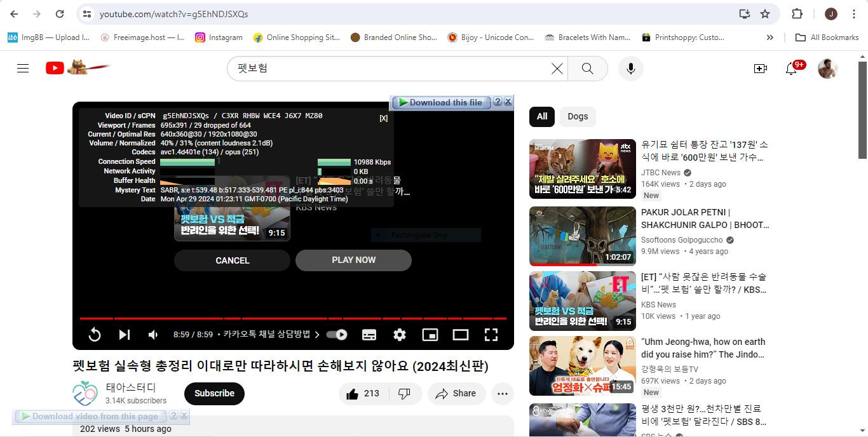View site information icon in address bar
Viewport: 868px width, 437px height.
coord(88,14)
